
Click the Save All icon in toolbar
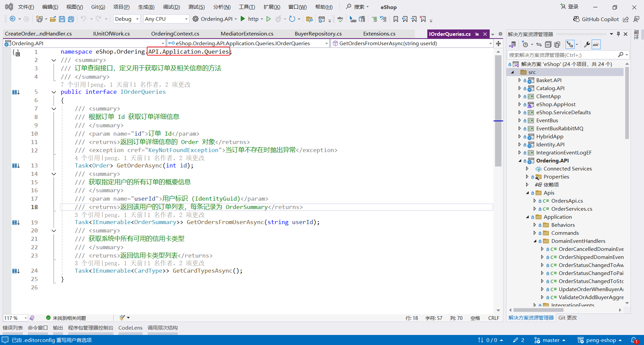pos(71,19)
